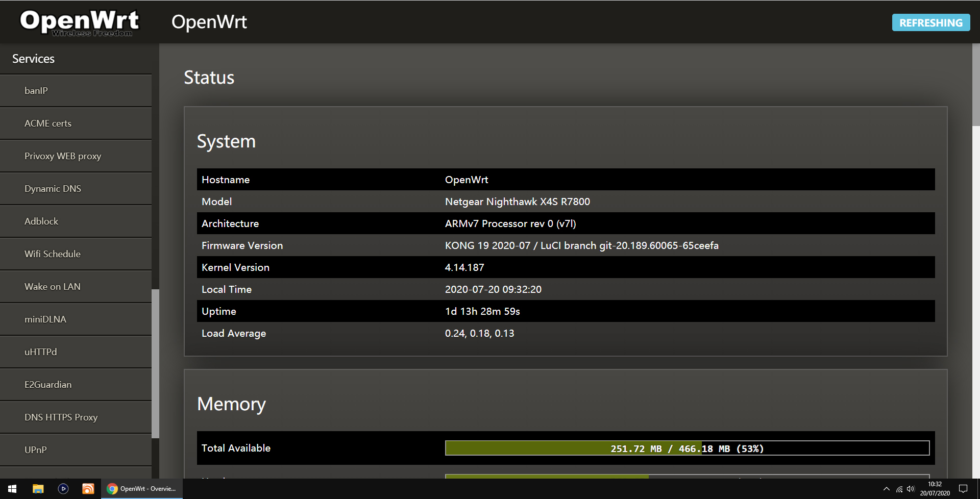Click the Load Average label
This screenshot has width=980, height=499.
pos(234,333)
